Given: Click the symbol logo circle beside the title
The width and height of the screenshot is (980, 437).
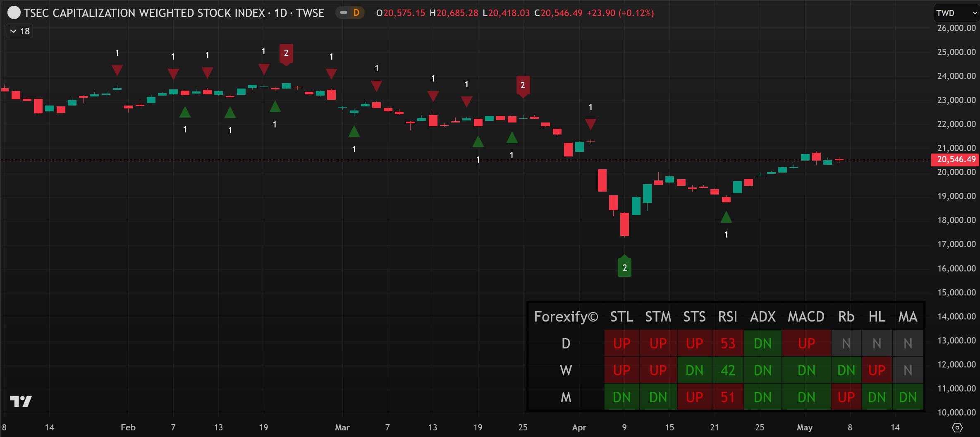Looking at the screenshot, I should (x=14, y=13).
